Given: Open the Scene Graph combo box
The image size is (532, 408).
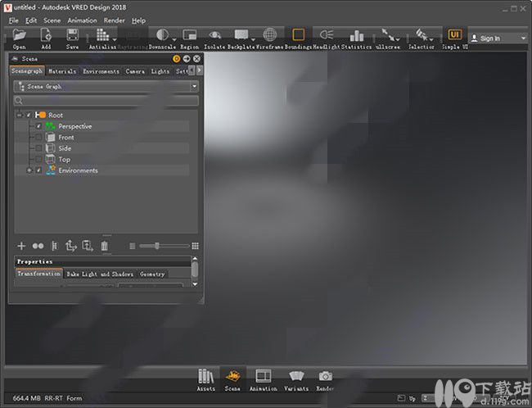Looking at the screenshot, I should (x=106, y=87).
